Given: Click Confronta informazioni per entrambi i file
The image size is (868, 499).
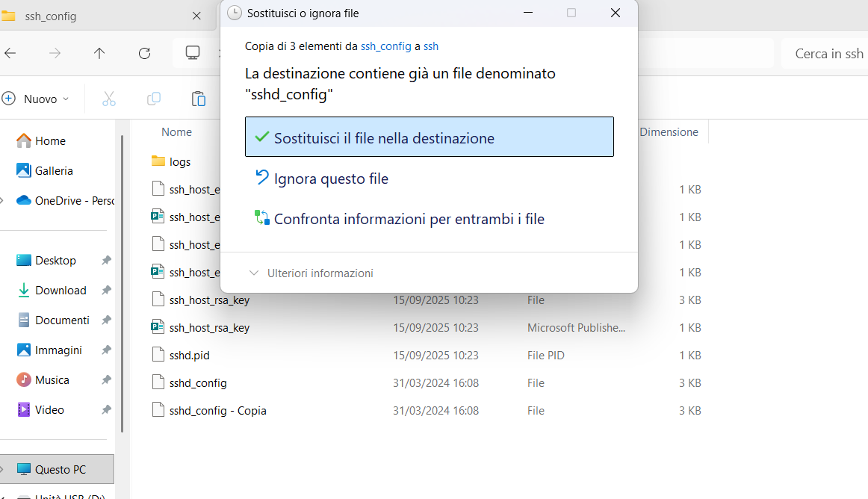Looking at the screenshot, I should [409, 219].
